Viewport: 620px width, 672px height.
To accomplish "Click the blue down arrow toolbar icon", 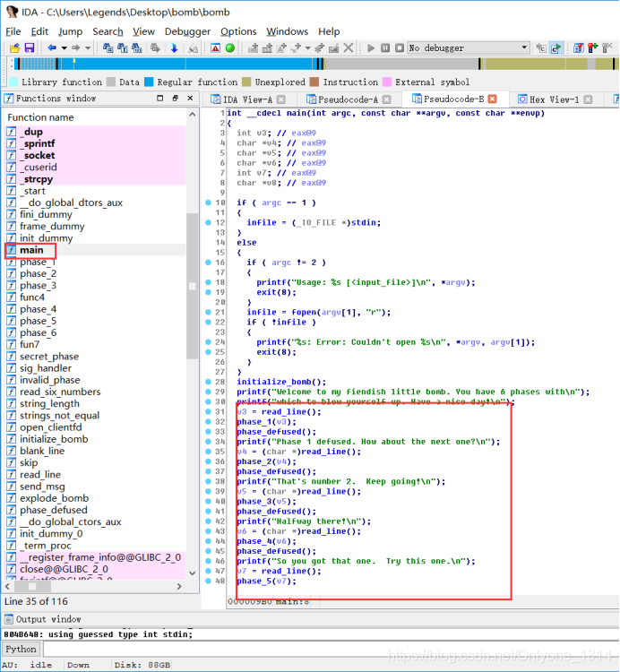I will (x=174, y=48).
